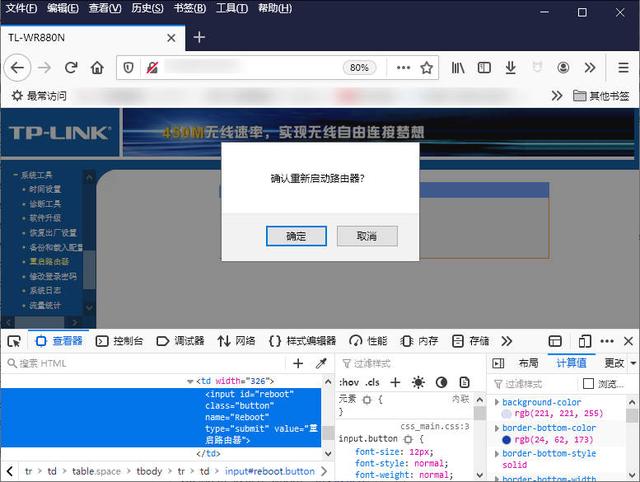The image size is (640, 482).
Task: Open the 帮助(H) menu
Action: coord(275,8)
